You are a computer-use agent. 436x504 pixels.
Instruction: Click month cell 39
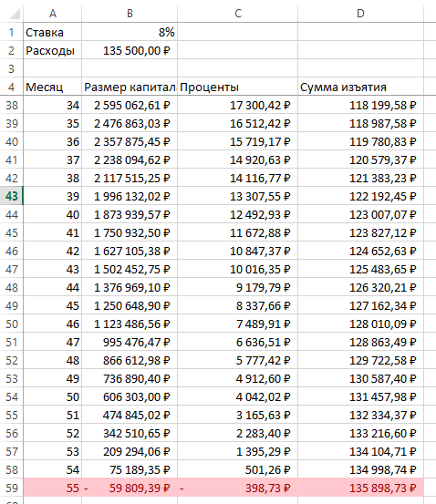53,196
